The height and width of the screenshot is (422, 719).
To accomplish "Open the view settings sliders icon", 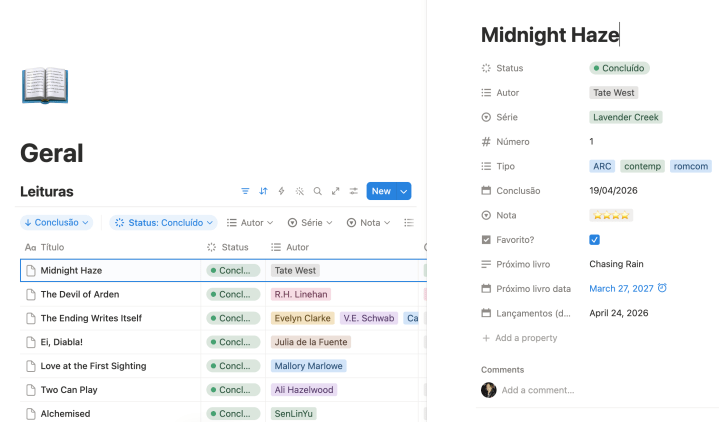I will [x=353, y=191].
